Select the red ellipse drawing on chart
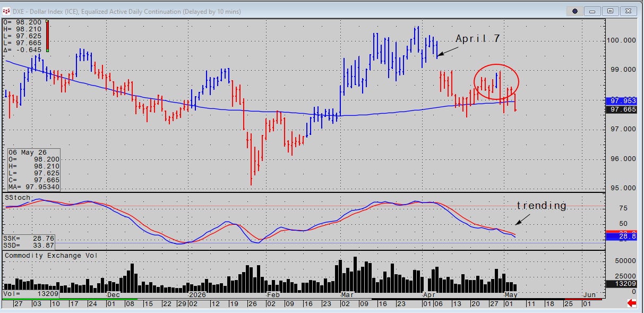The image size is (644, 313). click(x=496, y=82)
